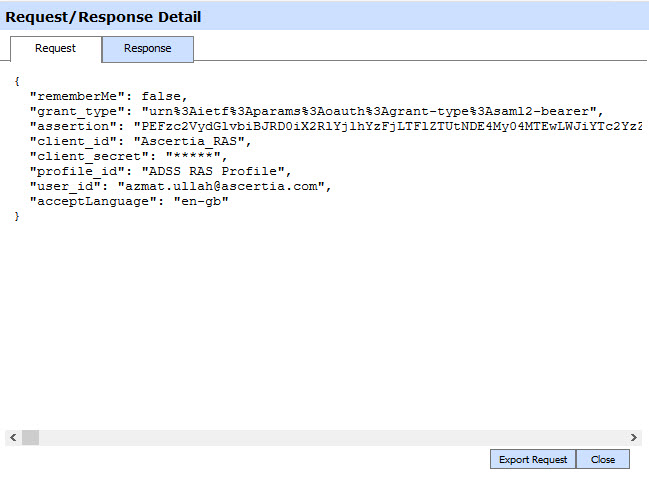
Task: Click the "profile_id" key name
Action: (68, 171)
